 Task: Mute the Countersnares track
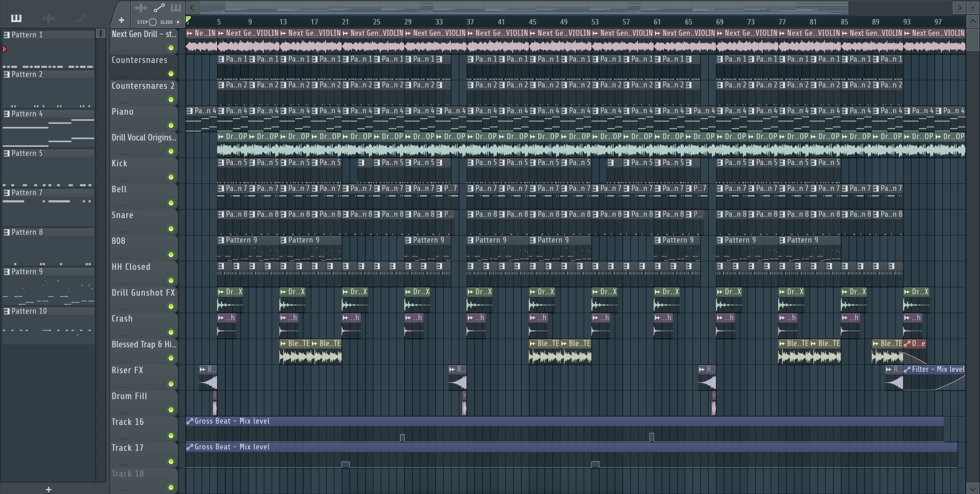tap(171, 74)
